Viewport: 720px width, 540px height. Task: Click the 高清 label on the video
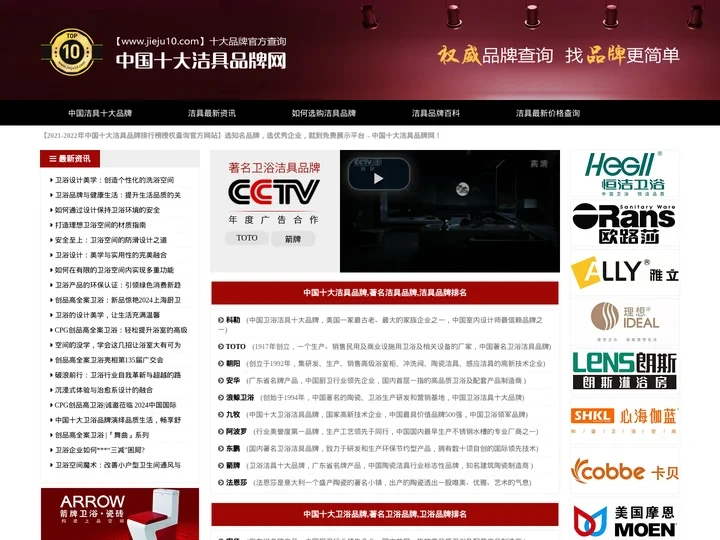tap(539, 164)
